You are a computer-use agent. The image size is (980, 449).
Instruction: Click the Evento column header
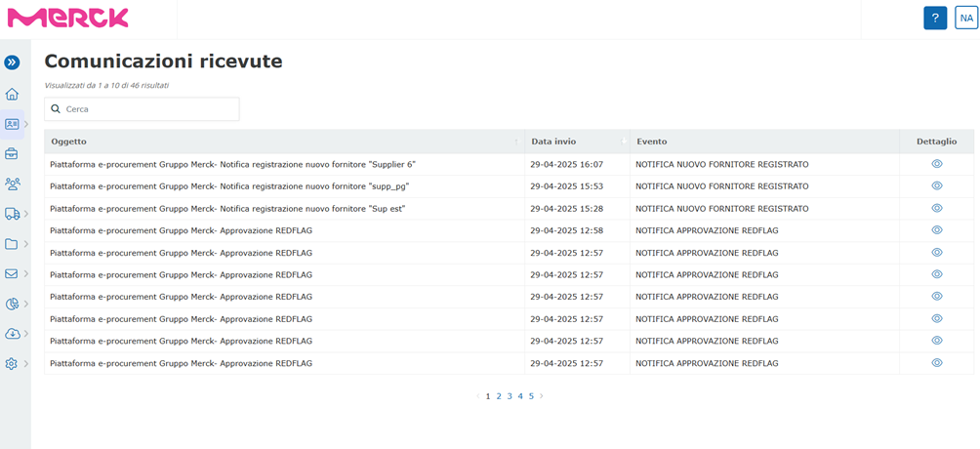[764, 142]
